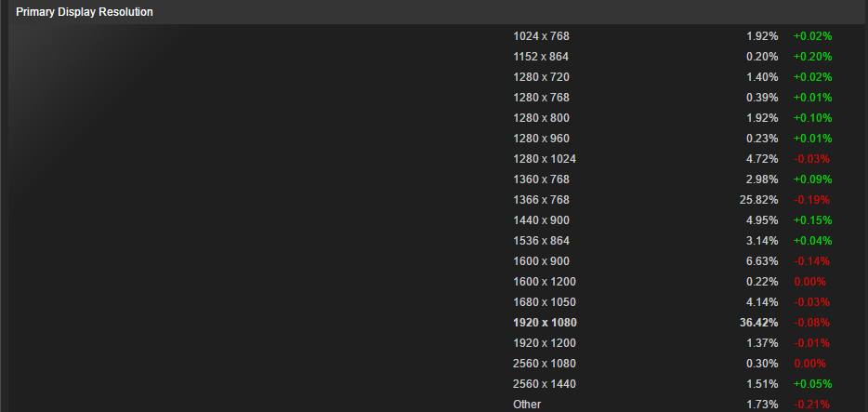Click the 36.42% percentage value
Viewport: 868px width, 412px height.
click(758, 323)
